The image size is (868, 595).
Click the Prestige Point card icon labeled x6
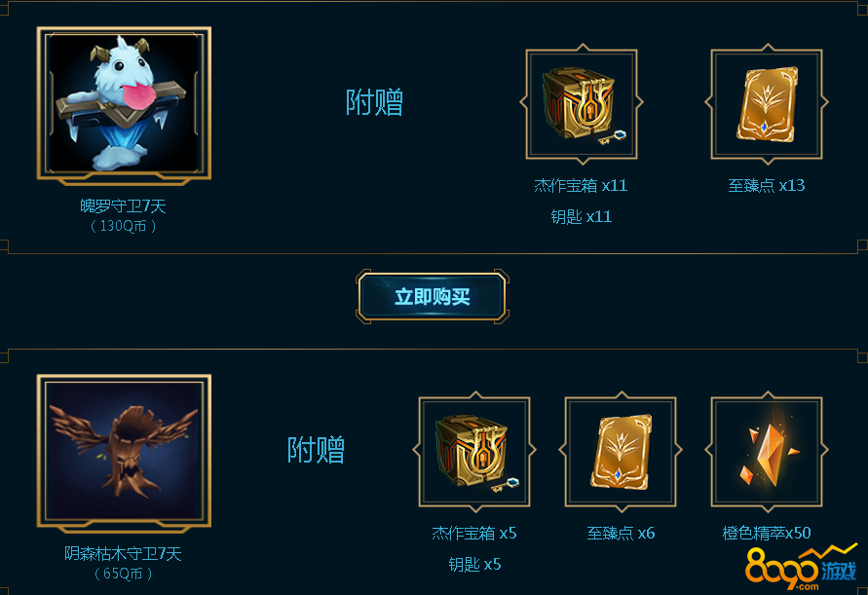click(621, 452)
